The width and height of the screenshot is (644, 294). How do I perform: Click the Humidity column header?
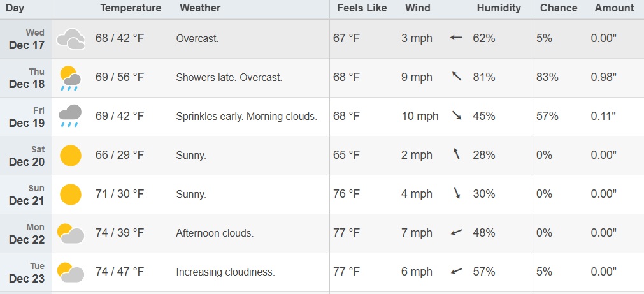[499, 8]
